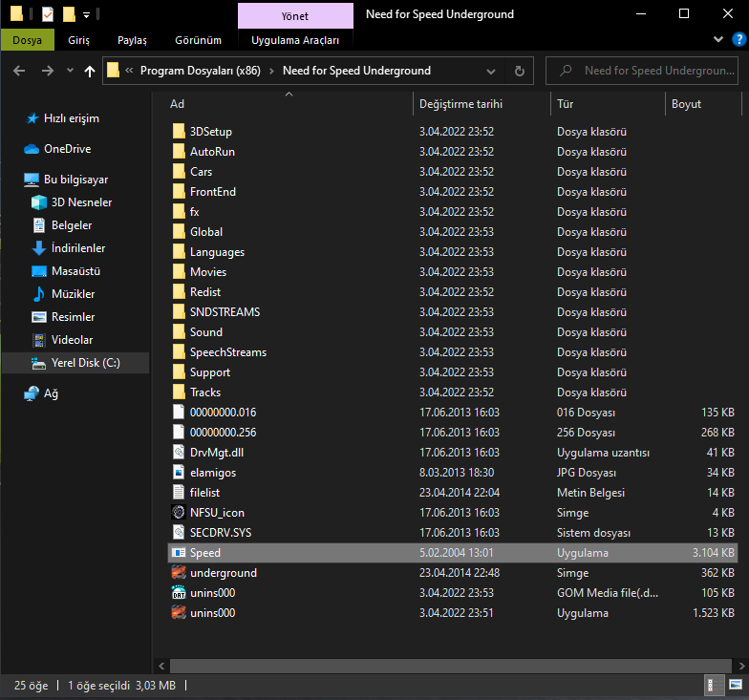Open the 3DSetup folder icon
The image size is (749, 700).
point(179,132)
